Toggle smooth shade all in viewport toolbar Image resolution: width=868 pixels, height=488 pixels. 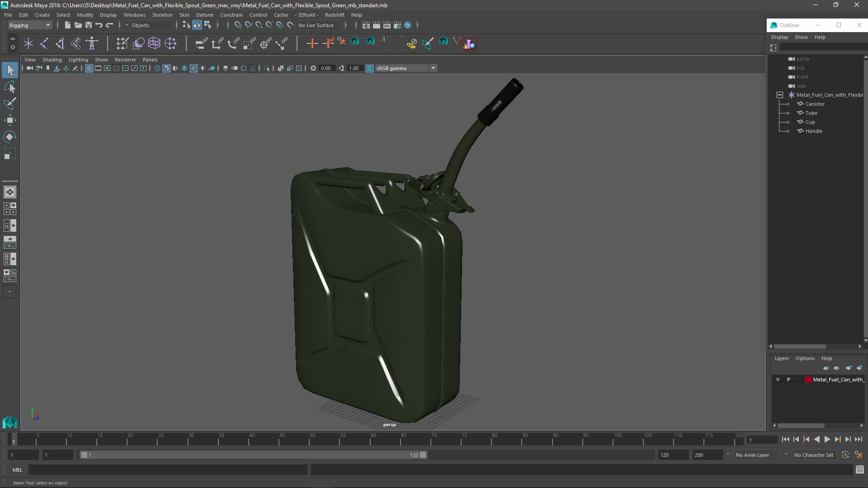166,68
